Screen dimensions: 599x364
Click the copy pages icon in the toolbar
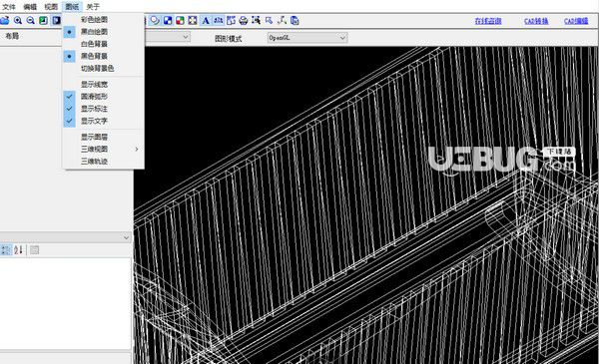click(295, 21)
